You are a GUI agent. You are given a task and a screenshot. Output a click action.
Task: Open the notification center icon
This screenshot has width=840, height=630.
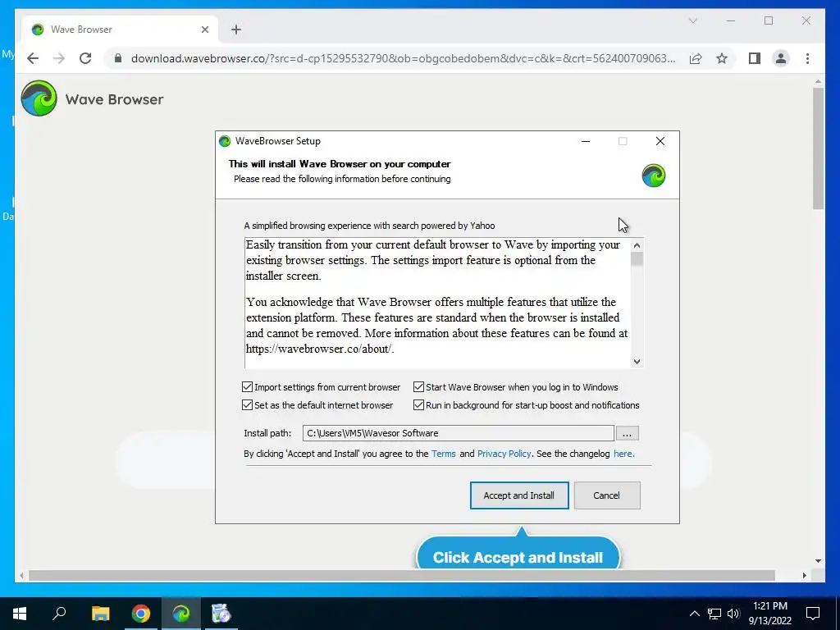pyautogui.click(x=813, y=614)
